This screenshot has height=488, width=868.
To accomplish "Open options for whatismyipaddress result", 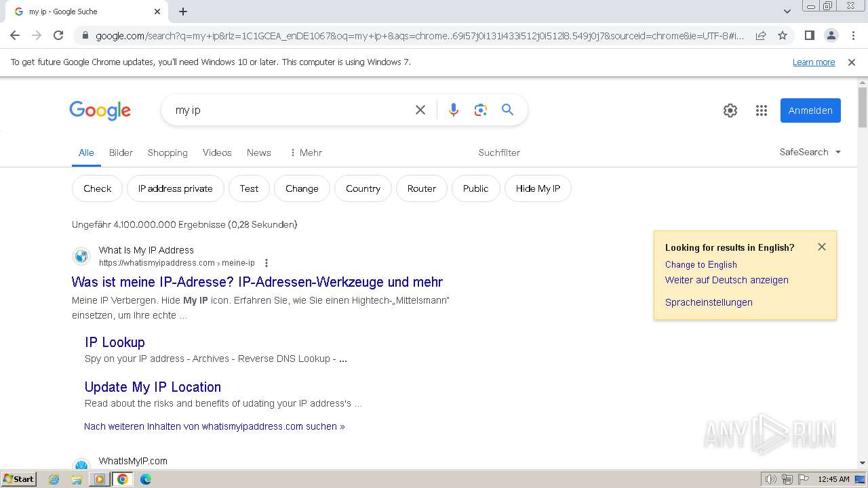I will (x=267, y=263).
